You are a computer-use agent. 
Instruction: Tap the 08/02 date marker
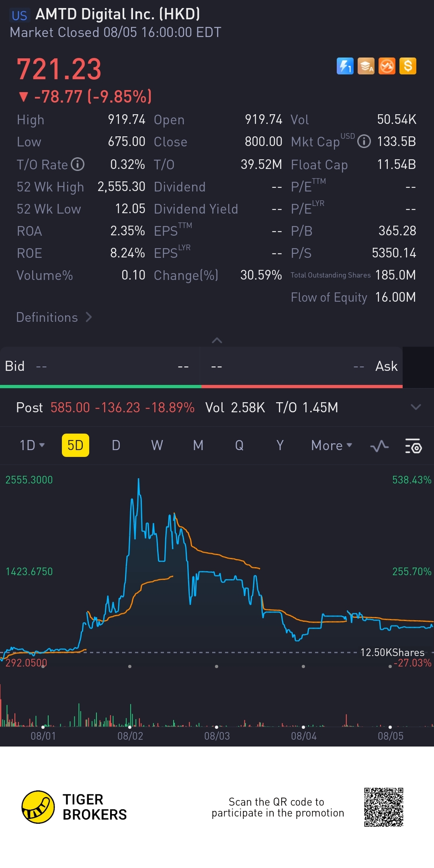[x=130, y=736]
